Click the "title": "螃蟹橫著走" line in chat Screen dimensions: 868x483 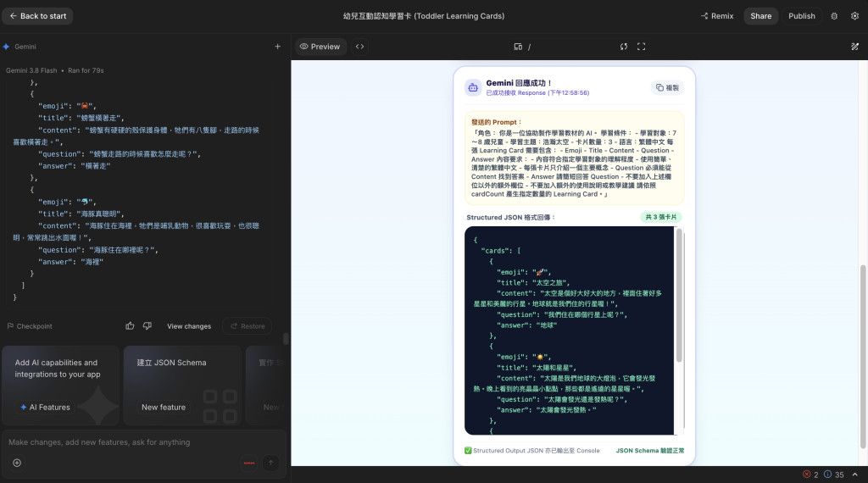(x=81, y=118)
